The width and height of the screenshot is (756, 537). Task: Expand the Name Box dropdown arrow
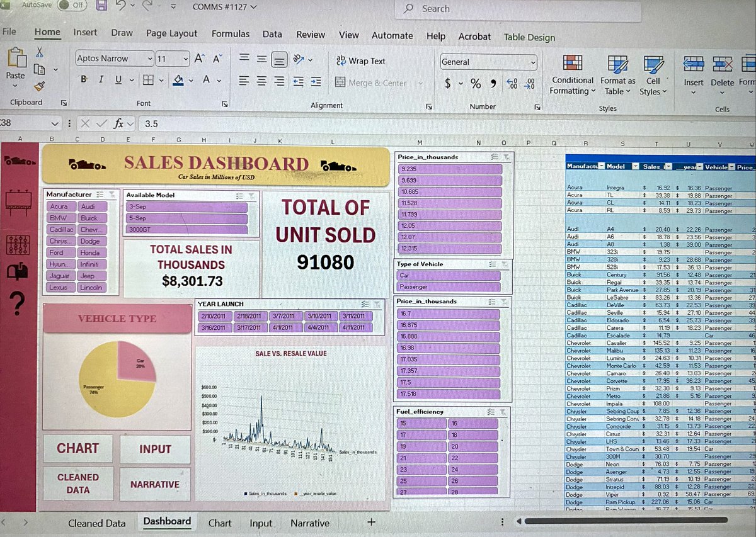(x=55, y=124)
